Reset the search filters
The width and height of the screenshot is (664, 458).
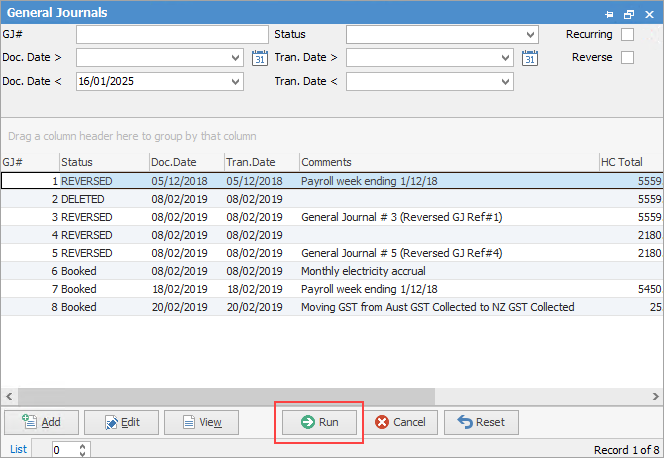pyautogui.click(x=480, y=422)
